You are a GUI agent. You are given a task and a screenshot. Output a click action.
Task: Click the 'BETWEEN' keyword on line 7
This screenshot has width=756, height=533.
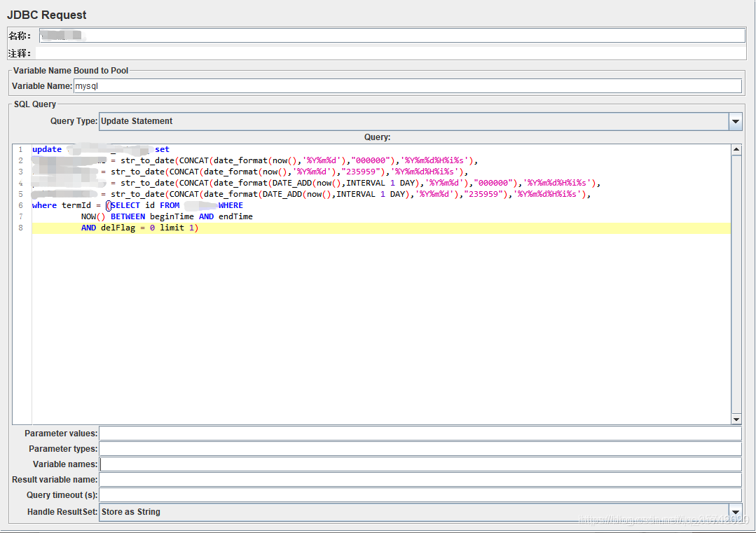(x=128, y=216)
